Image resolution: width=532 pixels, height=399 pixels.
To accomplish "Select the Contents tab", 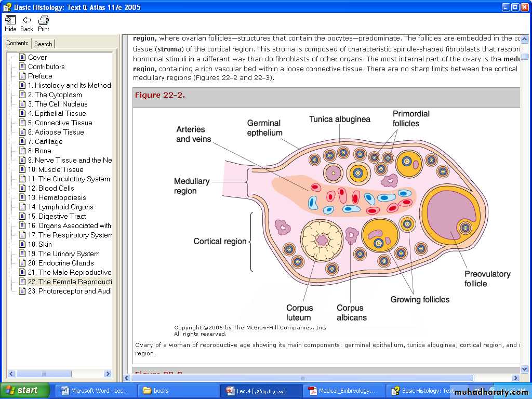I will pos(17,44).
